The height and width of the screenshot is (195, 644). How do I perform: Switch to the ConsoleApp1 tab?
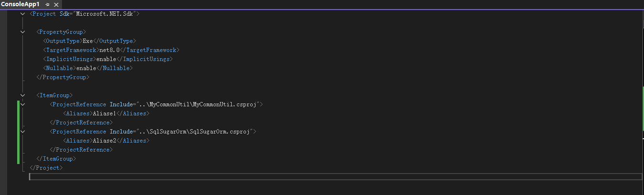click(20, 4)
